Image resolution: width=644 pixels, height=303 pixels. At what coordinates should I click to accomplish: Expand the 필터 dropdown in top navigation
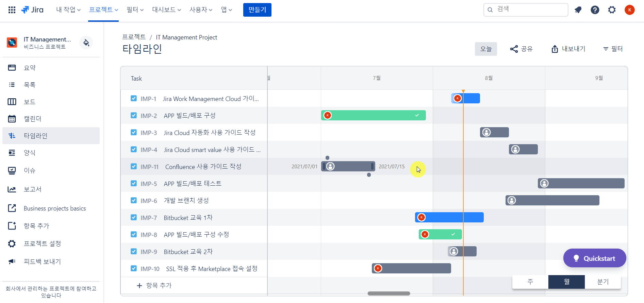click(135, 10)
